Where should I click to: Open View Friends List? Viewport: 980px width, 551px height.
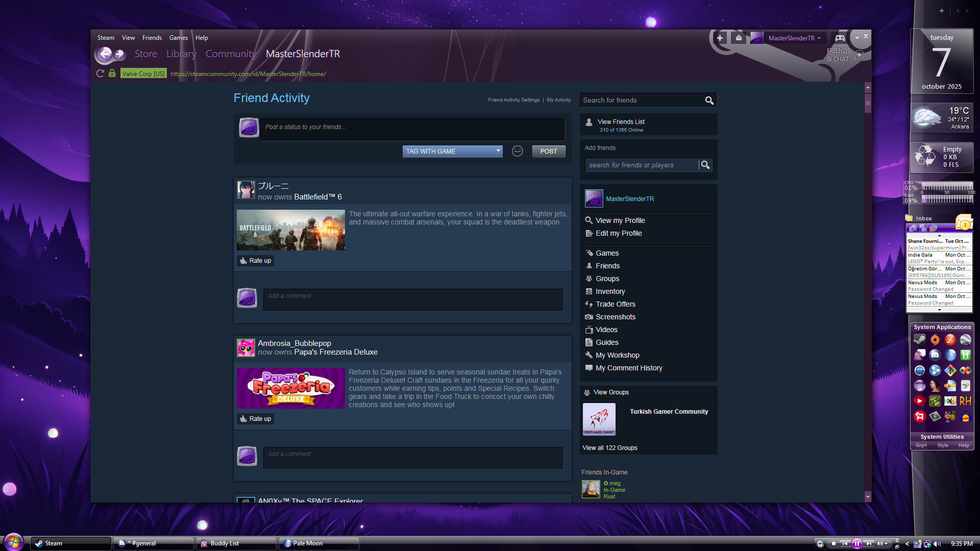point(621,122)
